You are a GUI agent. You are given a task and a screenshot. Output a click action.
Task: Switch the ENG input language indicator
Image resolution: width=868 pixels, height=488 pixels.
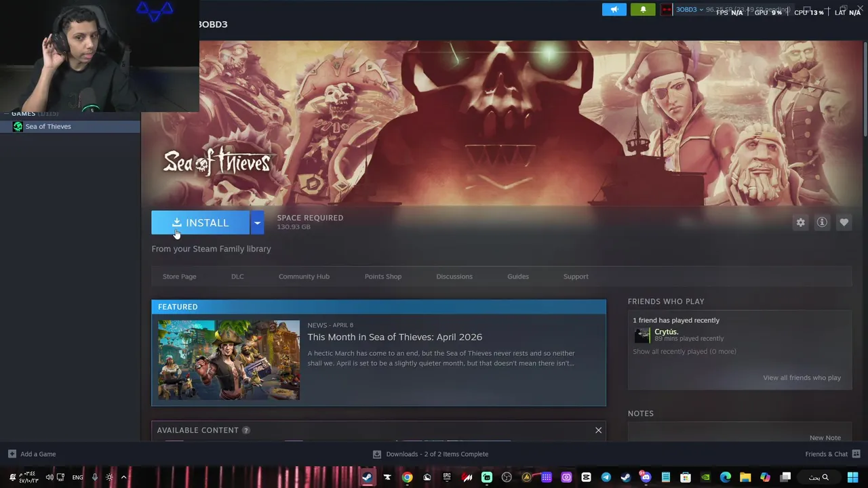(77, 478)
